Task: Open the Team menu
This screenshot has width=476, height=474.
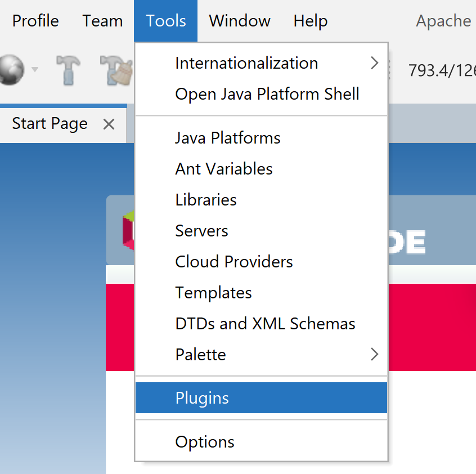Action: coord(102,21)
